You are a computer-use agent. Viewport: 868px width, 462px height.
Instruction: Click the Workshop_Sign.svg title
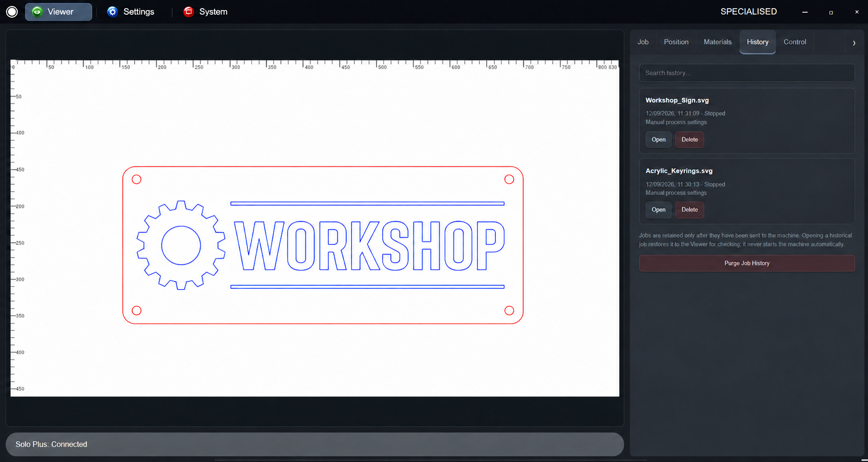(677, 100)
